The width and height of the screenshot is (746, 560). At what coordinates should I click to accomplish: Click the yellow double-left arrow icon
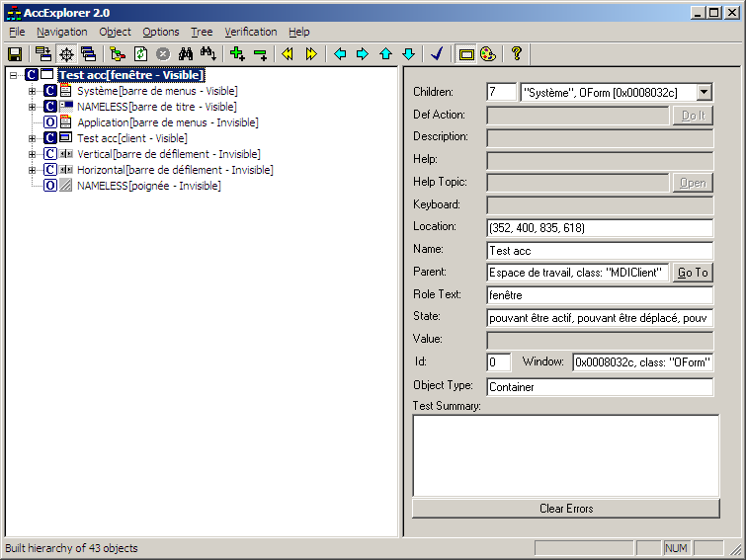pyautogui.click(x=289, y=54)
